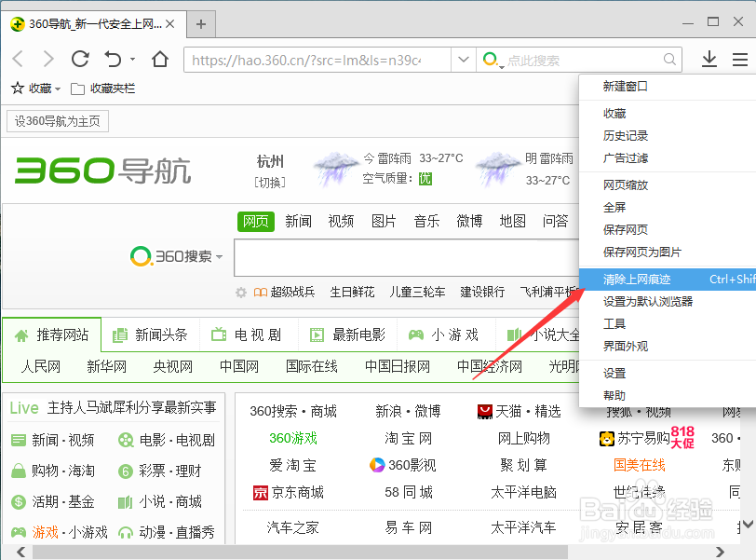
Task: Click the horizontal scrollbar right arrow
Action: point(720,552)
